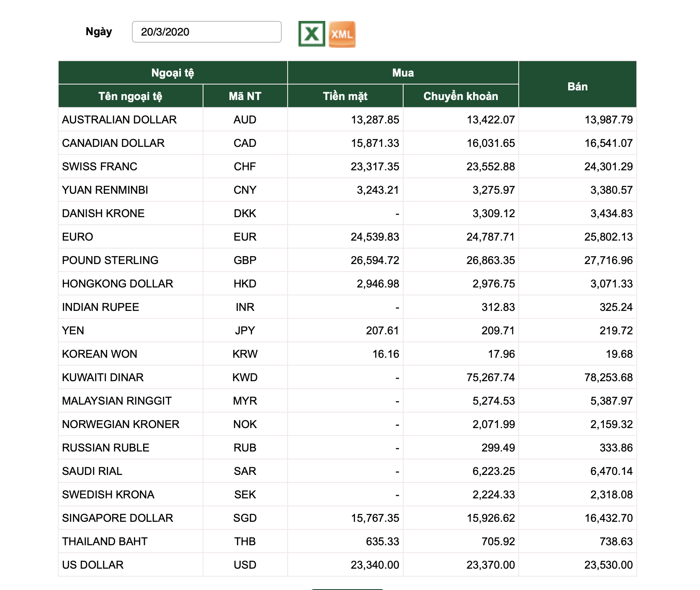This screenshot has height=590, width=700.
Task: Select KOREAN WON selling rate 19.68
Action: 619,354
